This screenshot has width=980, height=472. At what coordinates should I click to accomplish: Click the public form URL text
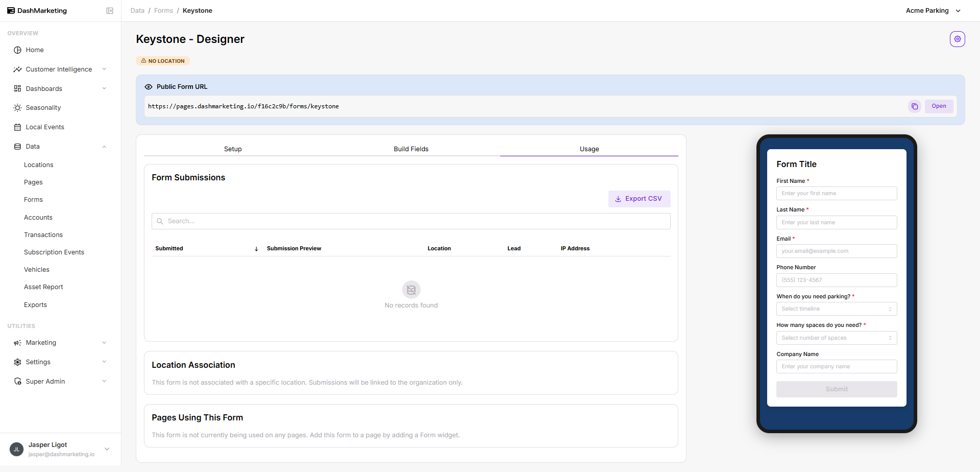(243, 106)
